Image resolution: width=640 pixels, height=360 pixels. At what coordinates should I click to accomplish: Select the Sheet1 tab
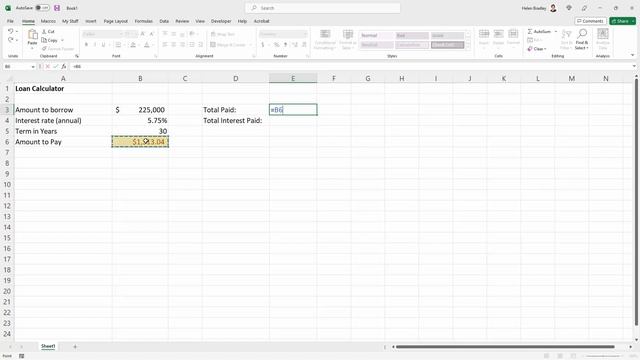coord(48,346)
